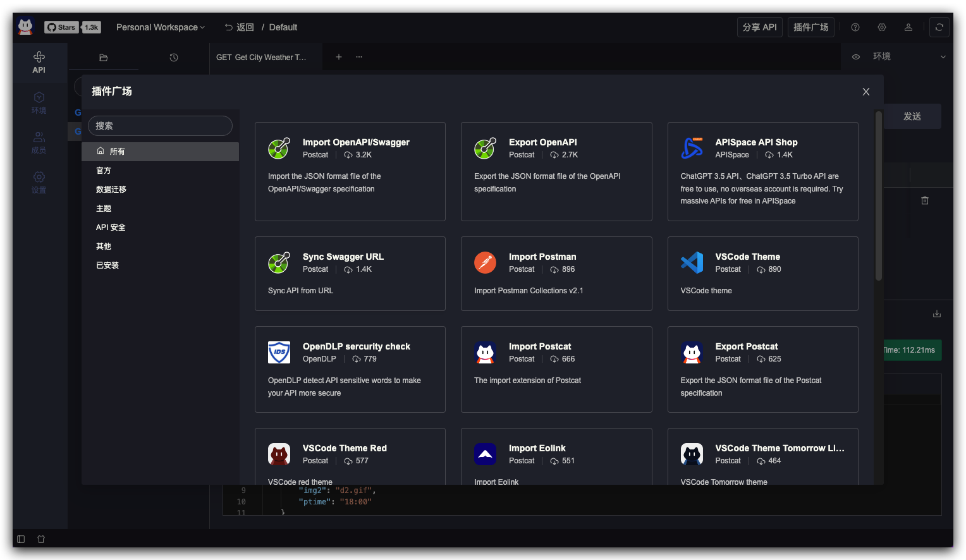Click the help question mark icon
This screenshot has height=560, width=966.
coord(855,27)
